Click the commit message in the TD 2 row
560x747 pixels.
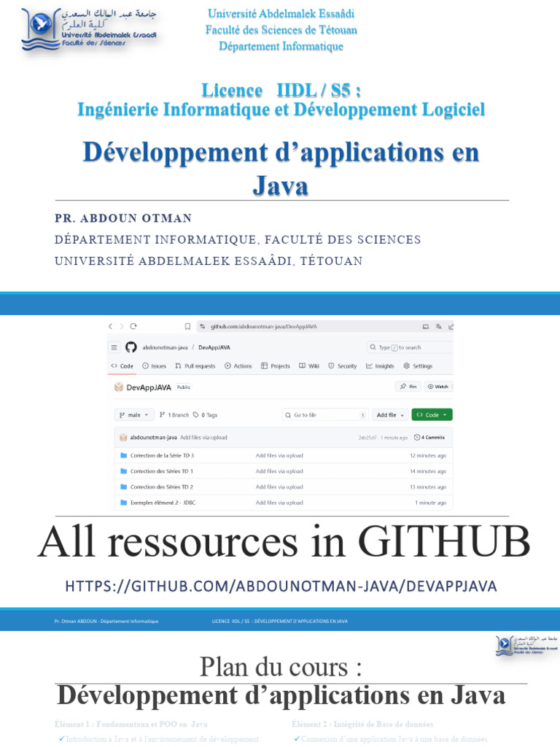[x=279, y=487]
